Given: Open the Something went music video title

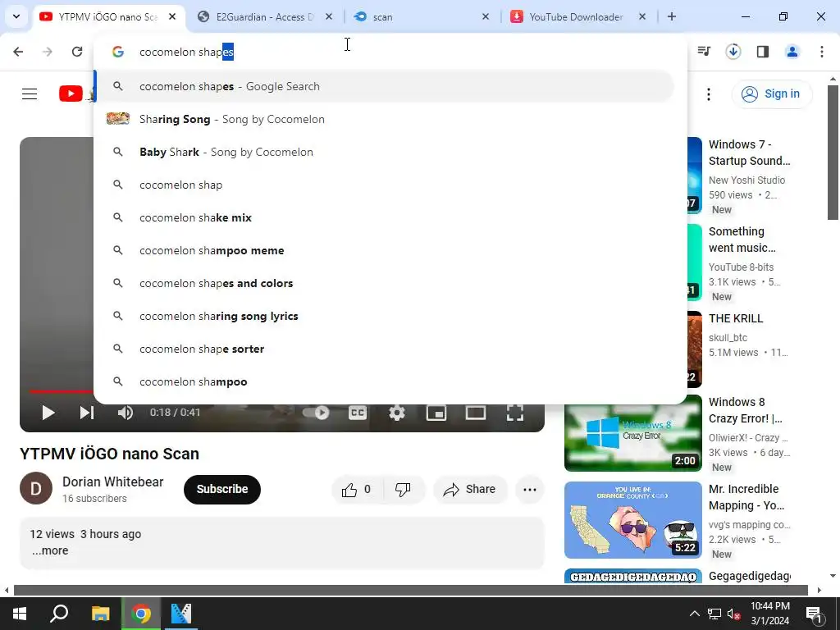Looking at the screenshot, I should tap(742, 240).
